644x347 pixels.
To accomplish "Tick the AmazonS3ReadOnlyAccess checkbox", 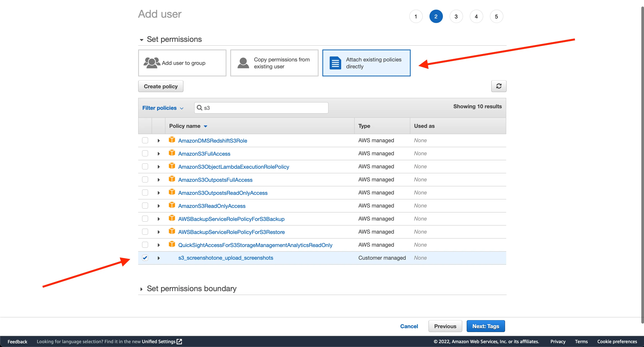I will point(145,206).
